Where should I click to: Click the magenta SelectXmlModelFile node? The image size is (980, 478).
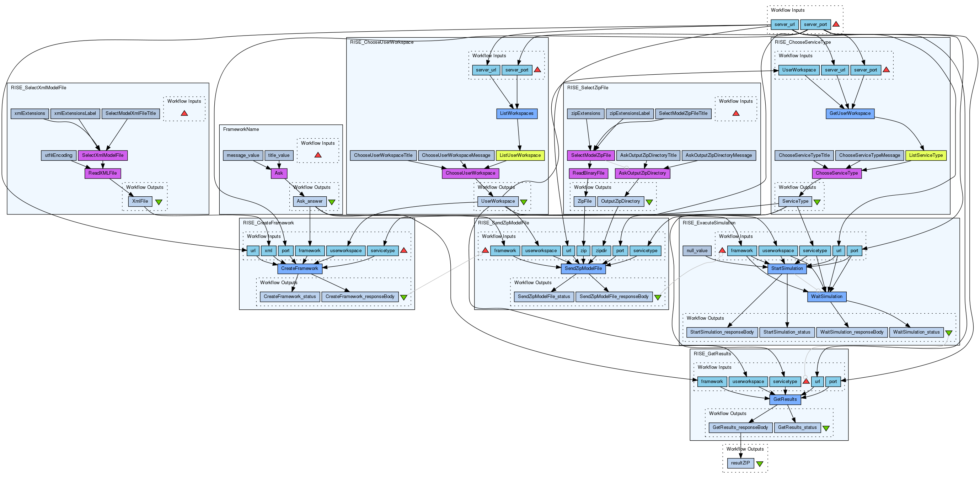point(103,155)
